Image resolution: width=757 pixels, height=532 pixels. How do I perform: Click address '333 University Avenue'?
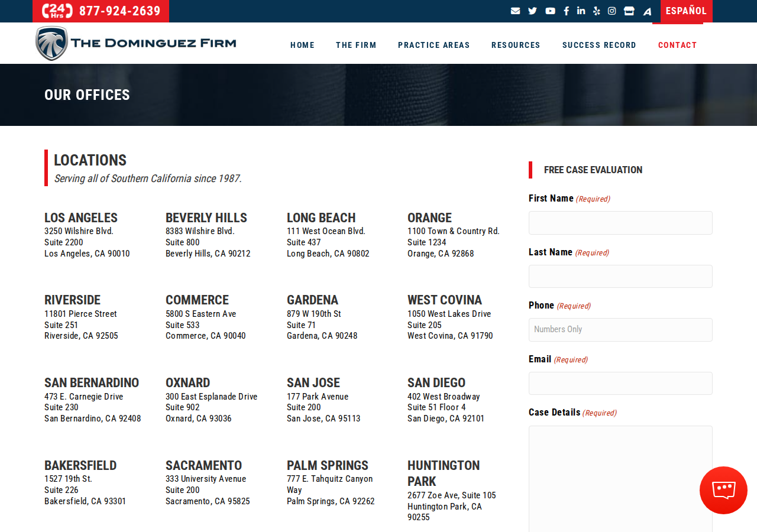pos(206,479)
